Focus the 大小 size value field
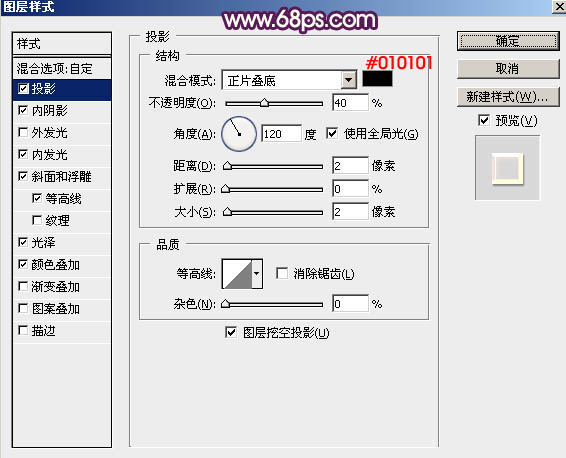 pyautogui.click(x=350, y=211)
